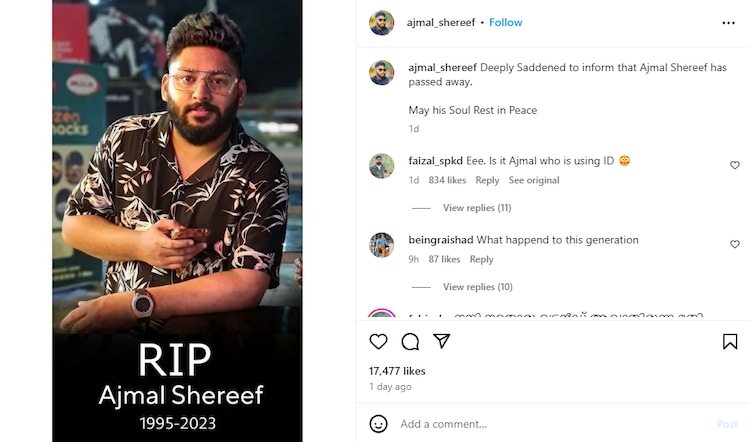This screenshot has width=750, height=442.
Task: Reply to faizal_spkd's comment
Action: (487, 180)
